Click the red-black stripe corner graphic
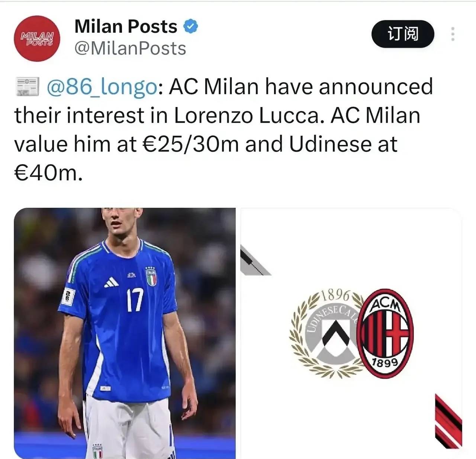This screenshot has width=476, height=459. coord(448,421)
